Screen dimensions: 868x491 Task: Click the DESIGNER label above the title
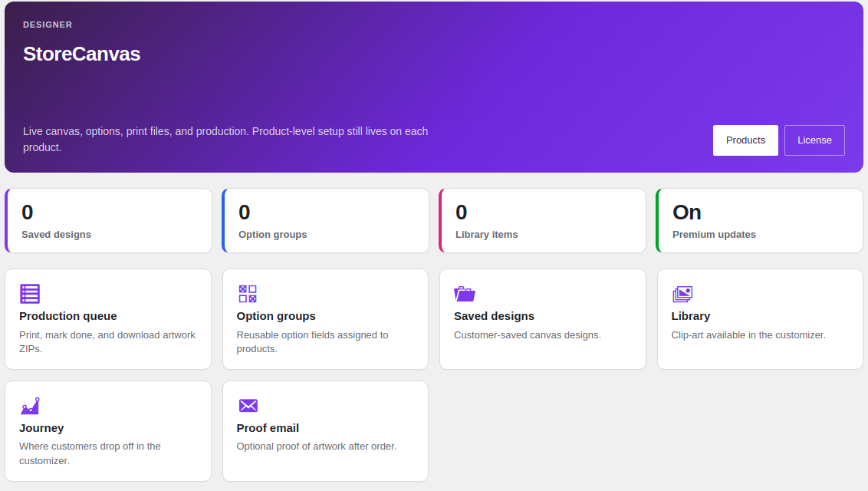point(48,25)
